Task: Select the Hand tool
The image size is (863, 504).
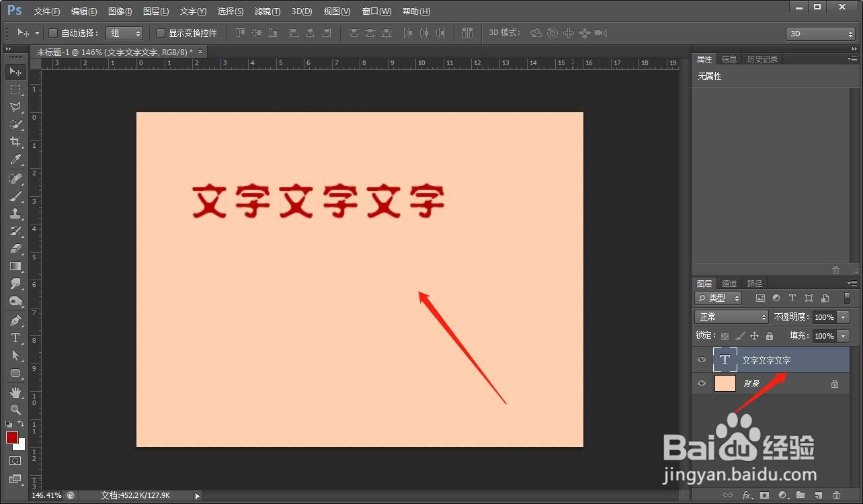Action: pos(15,392)
